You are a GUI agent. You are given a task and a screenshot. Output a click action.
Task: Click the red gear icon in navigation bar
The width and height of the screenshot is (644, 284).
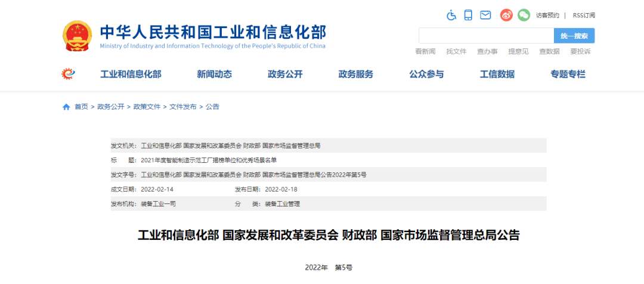(68, 74)
